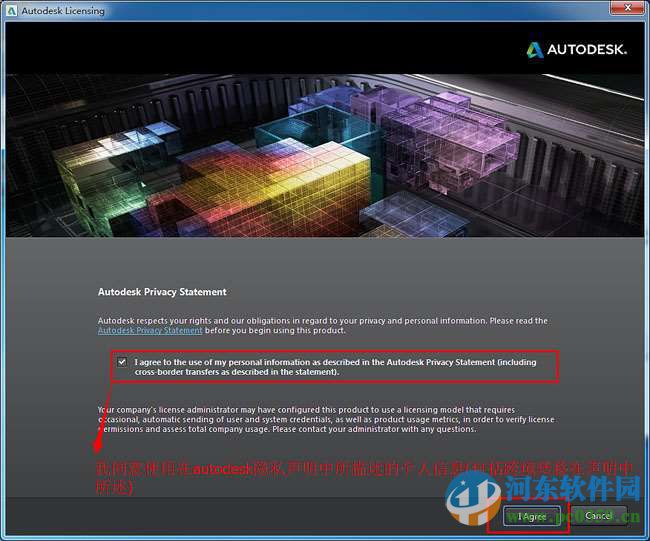Click the license administrator notice paragraph
This screenshot has width=650, height=541.
326,419
